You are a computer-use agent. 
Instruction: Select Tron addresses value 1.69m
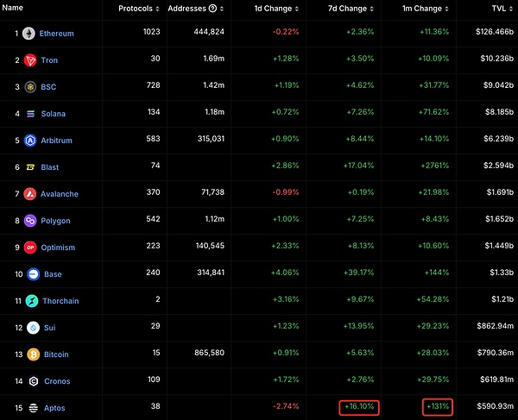click(214, 59)
